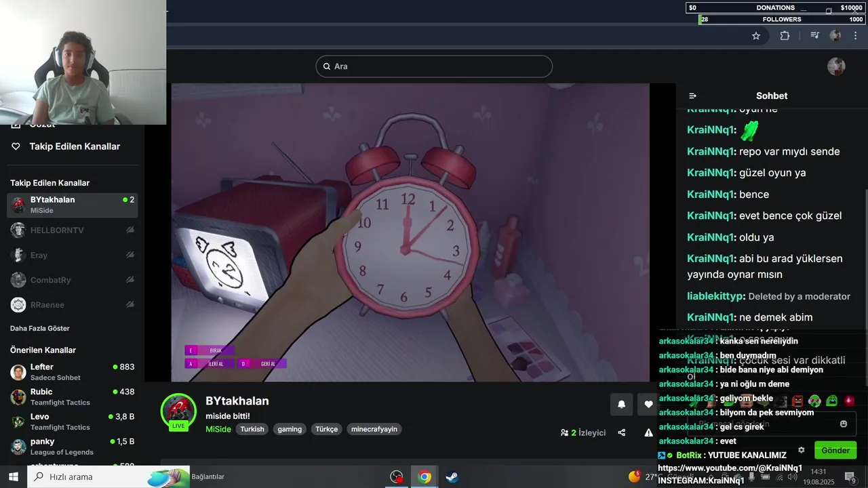Click KraiNNq1's name on the "bence" message
Screen dimensions: 868x488
click(x=711, y=195)
